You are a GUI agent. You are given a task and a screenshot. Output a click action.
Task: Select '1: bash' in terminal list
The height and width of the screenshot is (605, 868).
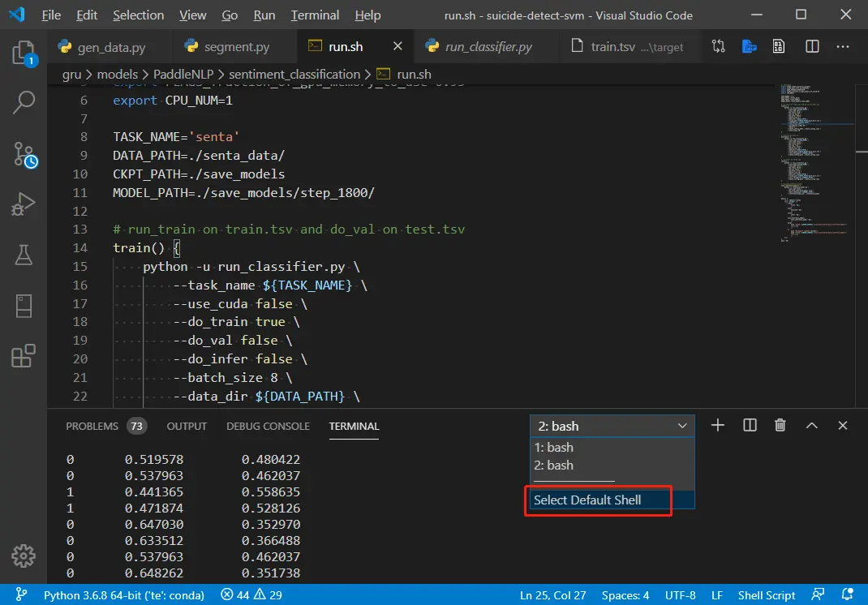[612, 447]
